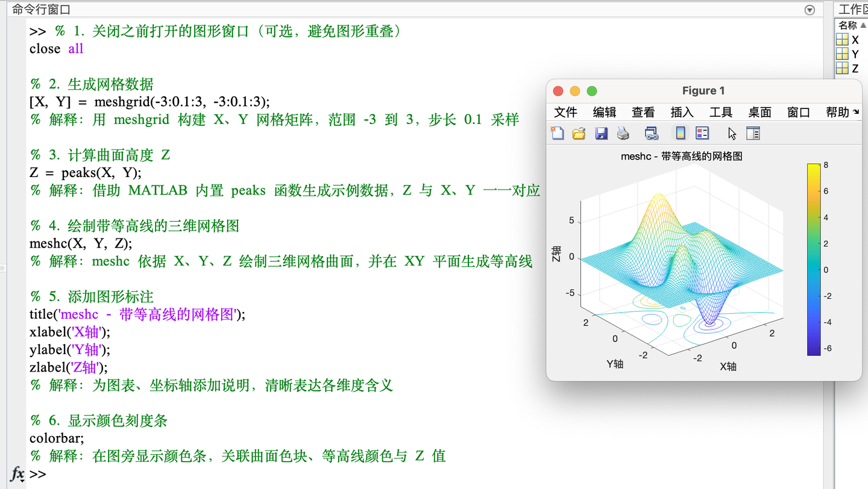Minimize the Figure 1 window

(575, 91)
